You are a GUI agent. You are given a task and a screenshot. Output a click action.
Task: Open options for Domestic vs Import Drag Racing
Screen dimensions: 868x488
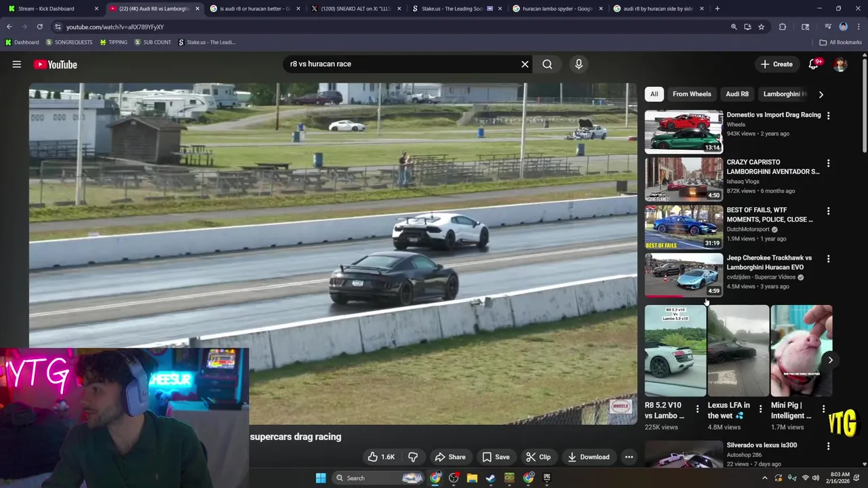point(828,115)
